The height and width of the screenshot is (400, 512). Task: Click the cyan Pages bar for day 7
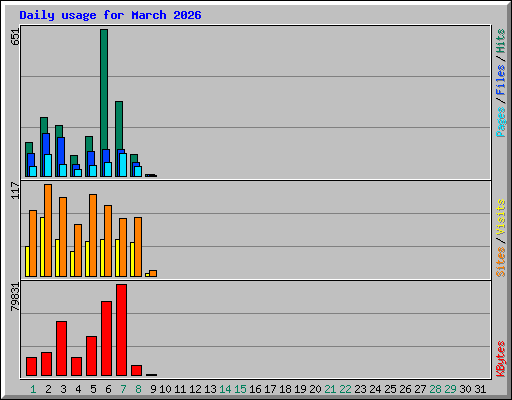(123, 165)
